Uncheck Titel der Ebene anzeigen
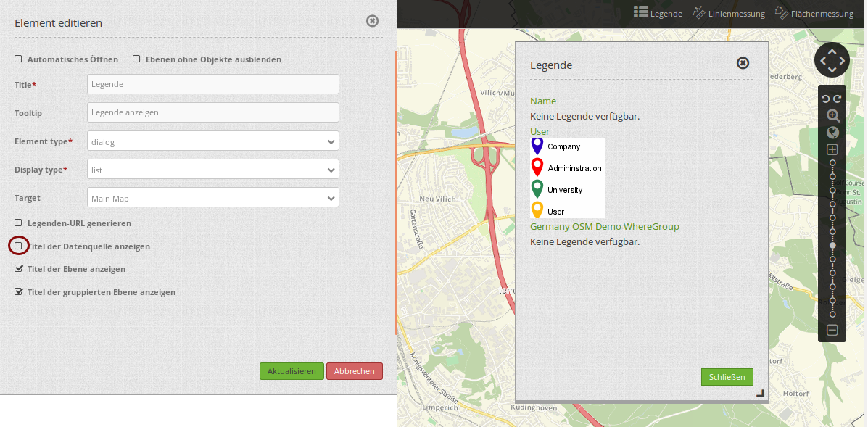Image resolution: width=868 pixels, height=427 pixels. tap(18, 269)
